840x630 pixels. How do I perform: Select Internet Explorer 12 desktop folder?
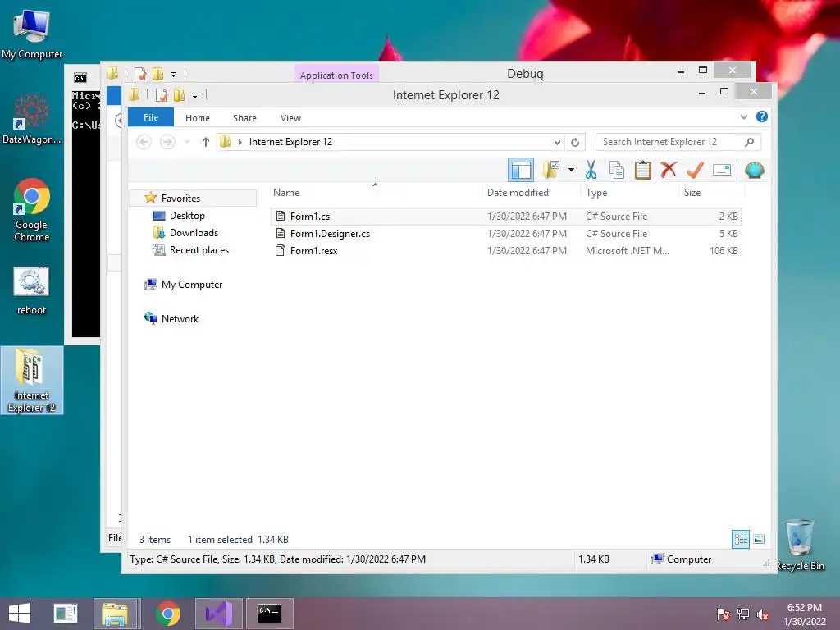coord(32,380)
